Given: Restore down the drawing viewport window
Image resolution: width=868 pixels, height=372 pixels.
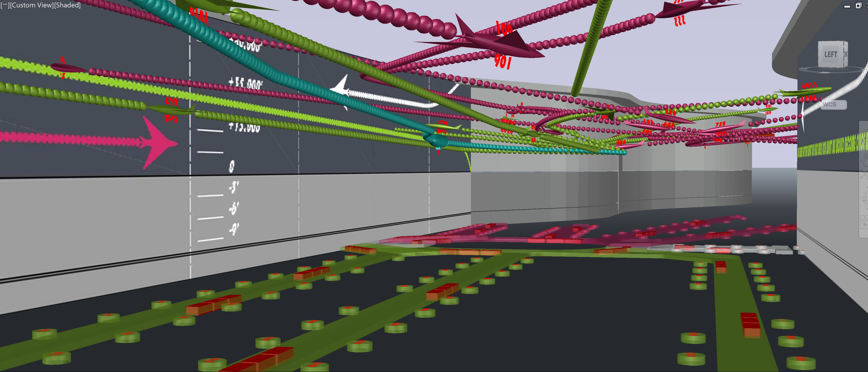Looking at the screenshot, I should pyautogui.click(x=858, y=6).
